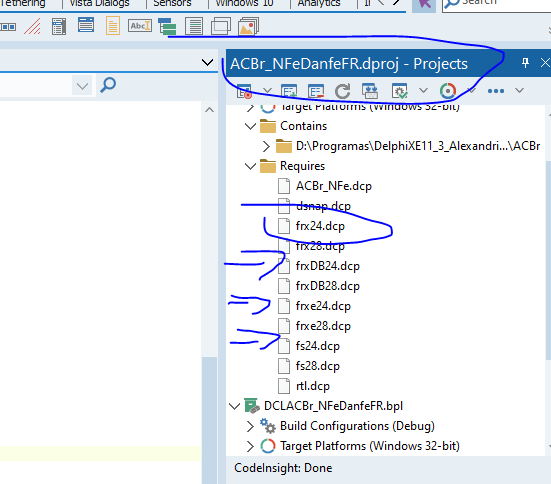Click the Remove from project icon with minus
Screen dimensions: 551x484
pyautogui.click(x=316, y=91)
